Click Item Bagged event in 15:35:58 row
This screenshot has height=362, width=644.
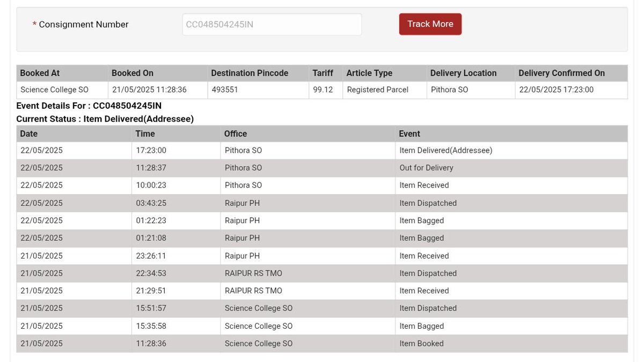(511, 326)
